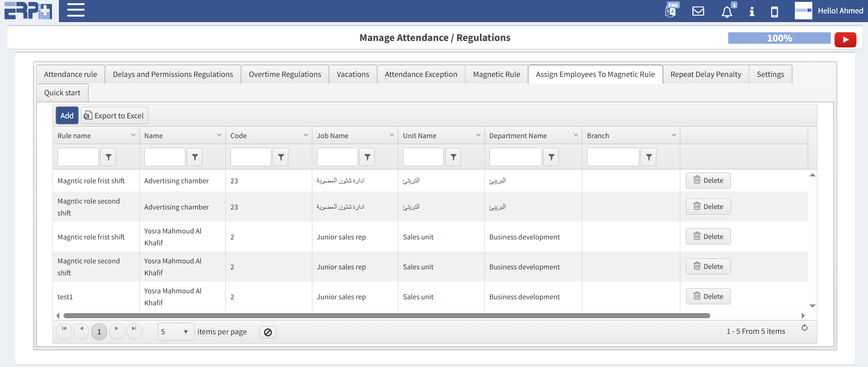Expand the Rule name column menu
Screen dimensions: 868x367
point(133,135)
